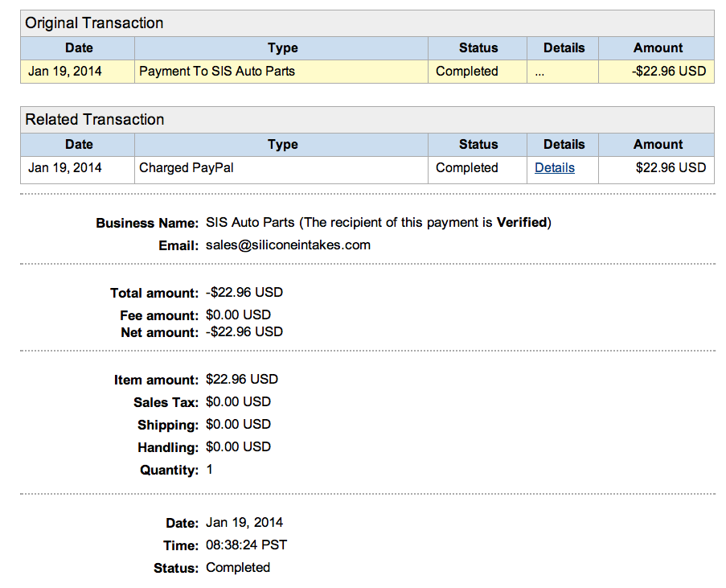The width and height of the screenshot is (726, 588).
Task: Click the Status column header in Related Transaction
Action: 478,144
